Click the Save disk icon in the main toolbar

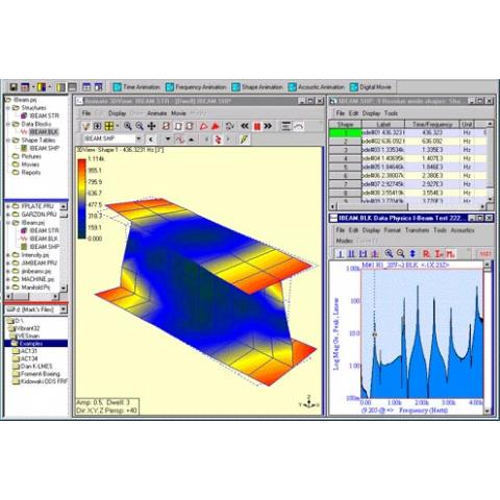[x=13, y=87]
